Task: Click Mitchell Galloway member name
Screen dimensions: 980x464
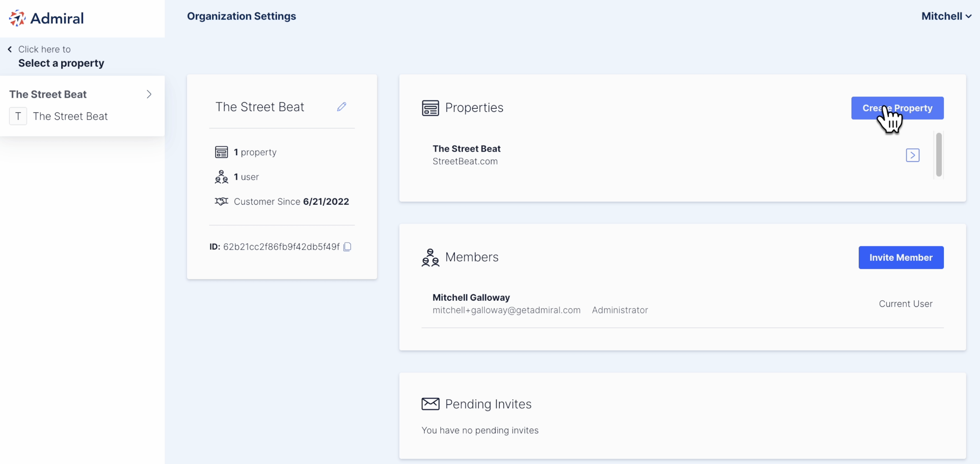Action: point(471,297)
